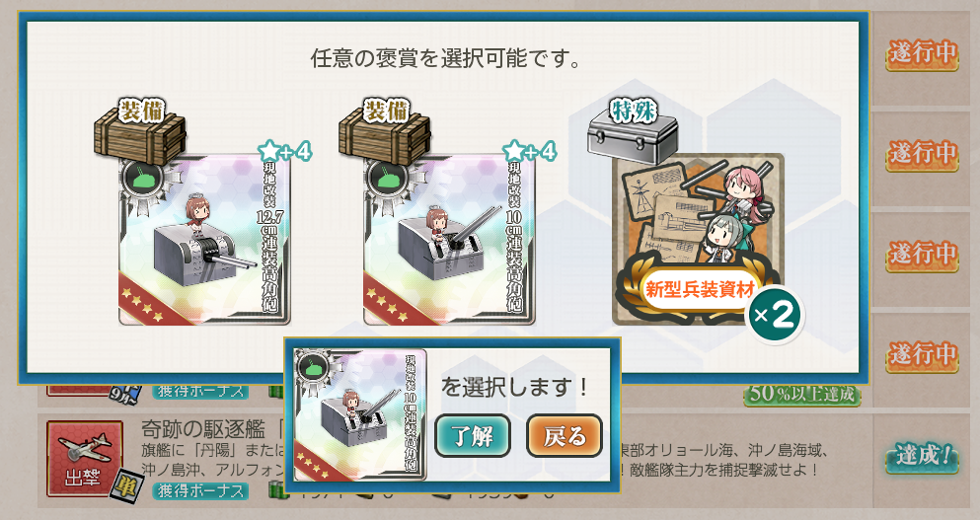Click the ×2 quantity badge

[775, 315]
